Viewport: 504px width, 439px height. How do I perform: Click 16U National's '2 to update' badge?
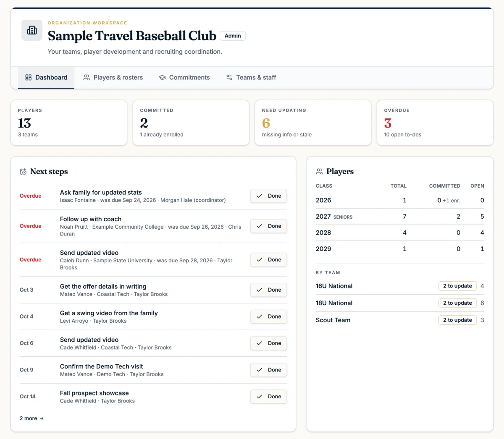click(457, 286)
